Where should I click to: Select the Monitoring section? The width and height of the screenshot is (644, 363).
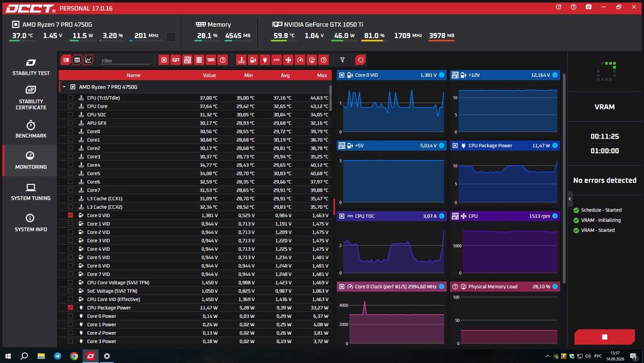(x=30, y=161)
